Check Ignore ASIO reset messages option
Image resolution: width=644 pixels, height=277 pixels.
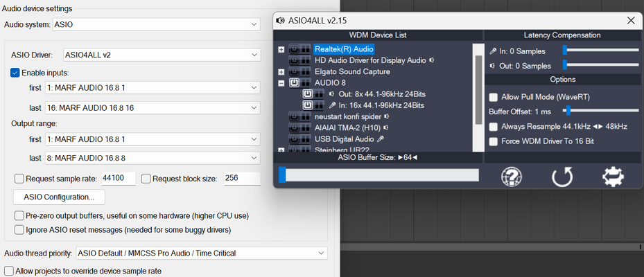pyautogui.click(x=19, y=230)
